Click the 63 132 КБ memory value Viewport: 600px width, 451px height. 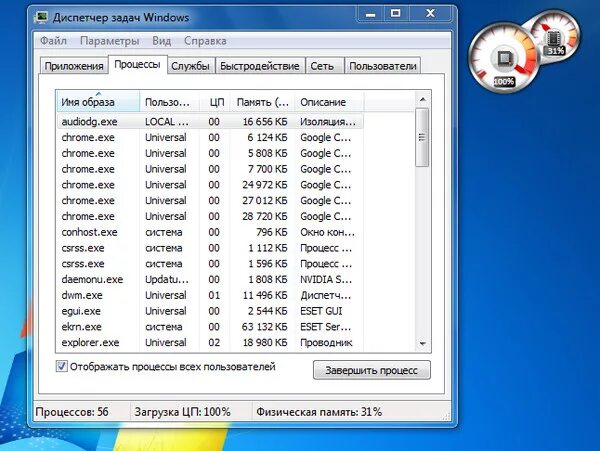tap(264, 327)
